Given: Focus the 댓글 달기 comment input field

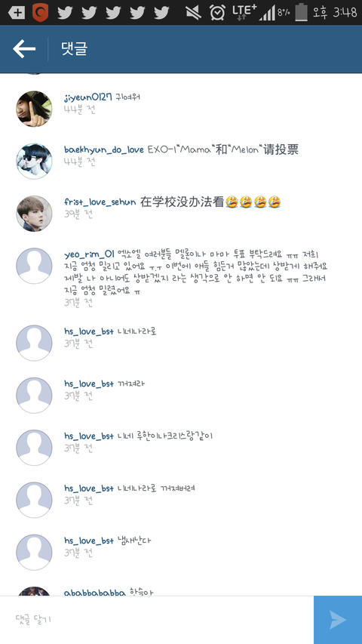Looking at the screenshot, I should 157,620.
